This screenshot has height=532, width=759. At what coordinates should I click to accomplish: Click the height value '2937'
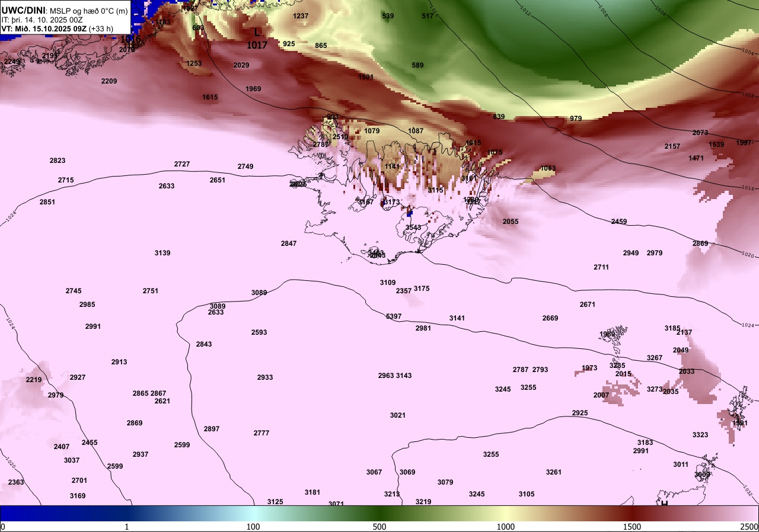point(141,454)
